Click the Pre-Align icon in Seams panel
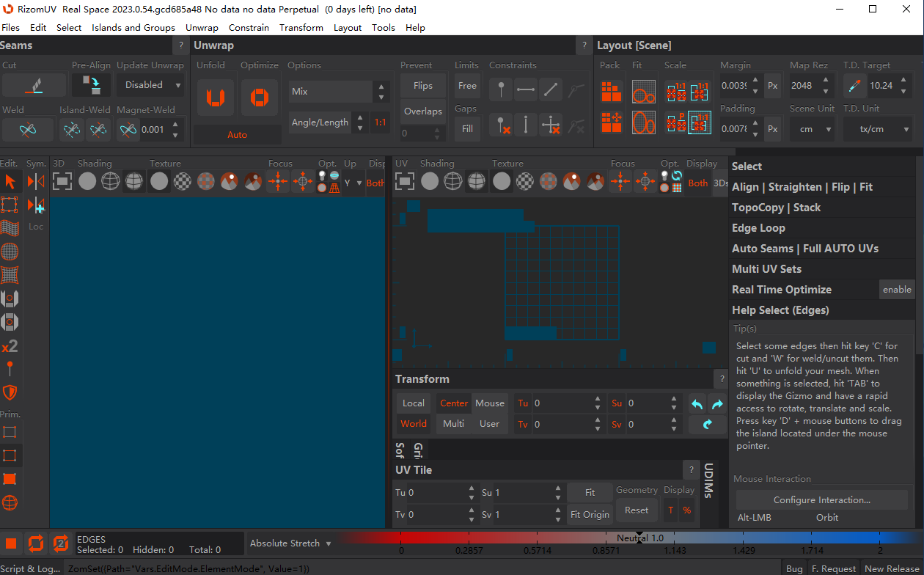This screenshot has height=575, width=924. (92, 85)
